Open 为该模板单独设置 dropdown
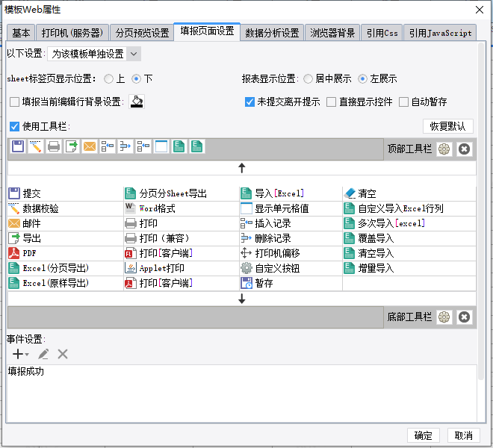Image resolution: width=493 pixels, height=448 pixels. (94, 54)
